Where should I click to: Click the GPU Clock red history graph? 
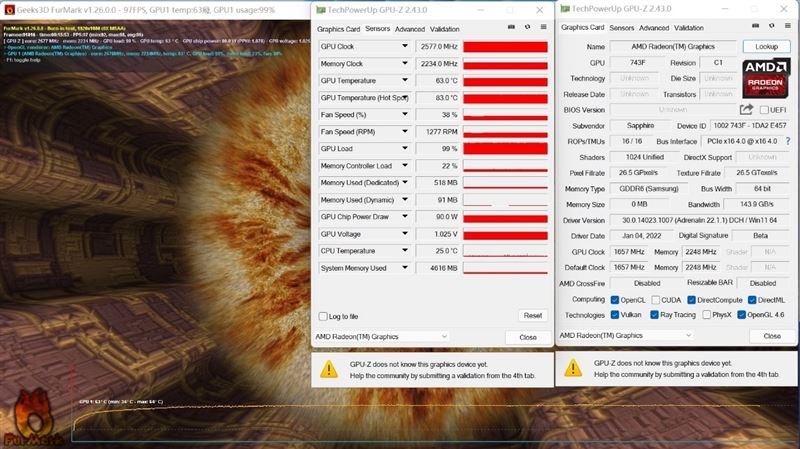click(x=505, y=47)
